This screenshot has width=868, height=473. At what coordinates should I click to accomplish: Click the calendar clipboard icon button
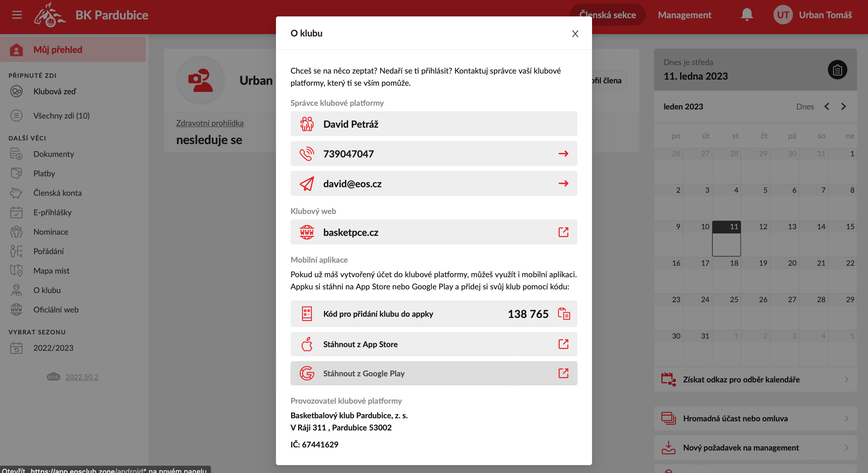[x=837, y=70]
